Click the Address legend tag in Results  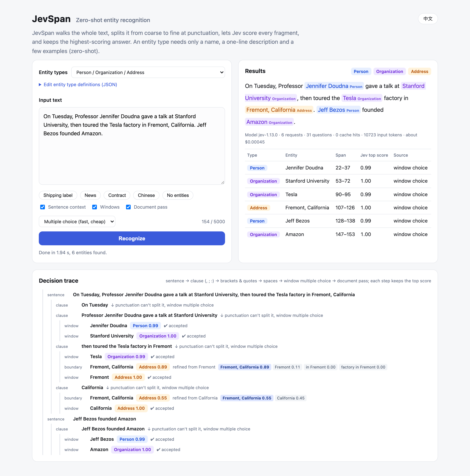click(419, 71)
